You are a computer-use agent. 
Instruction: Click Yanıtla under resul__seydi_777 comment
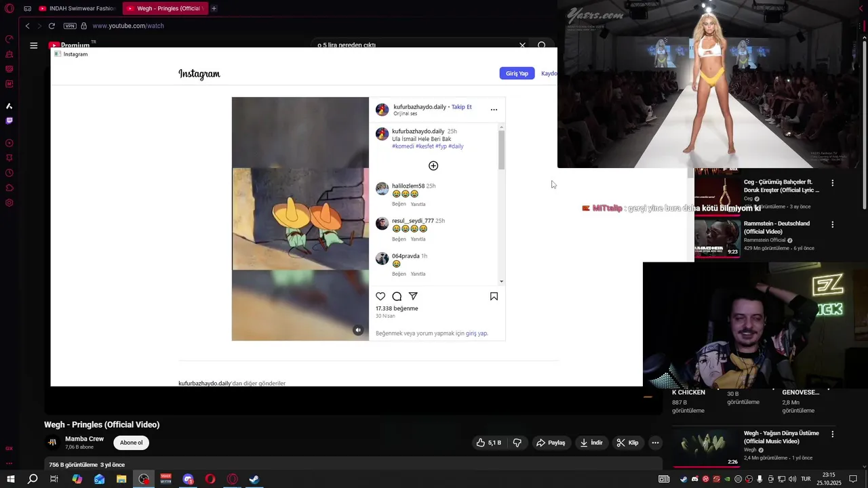click(x=418, y=239)
